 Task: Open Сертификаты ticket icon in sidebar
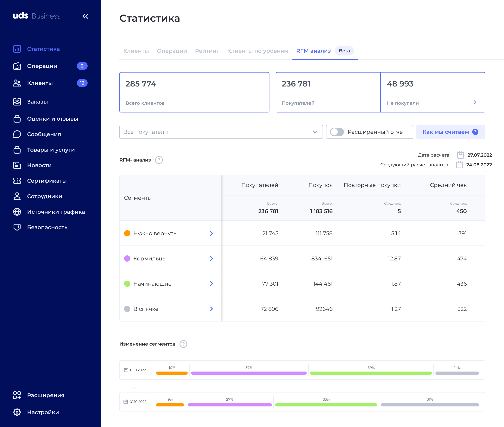pyautogui.click(x=17, y=181)
